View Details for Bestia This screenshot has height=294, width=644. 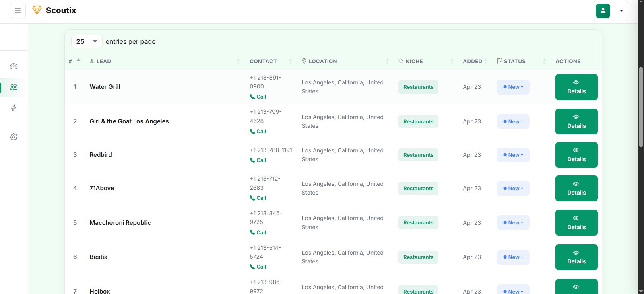point(576,257)
